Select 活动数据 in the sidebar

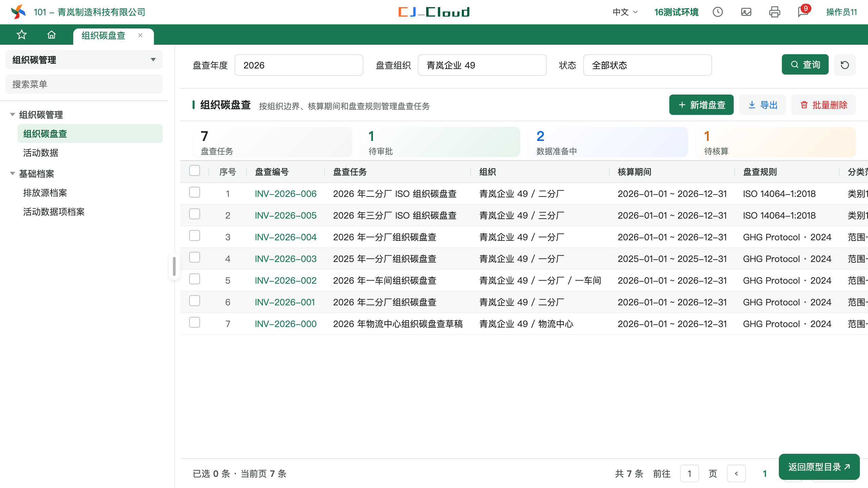pyautogui.click(x=90, y=152)
